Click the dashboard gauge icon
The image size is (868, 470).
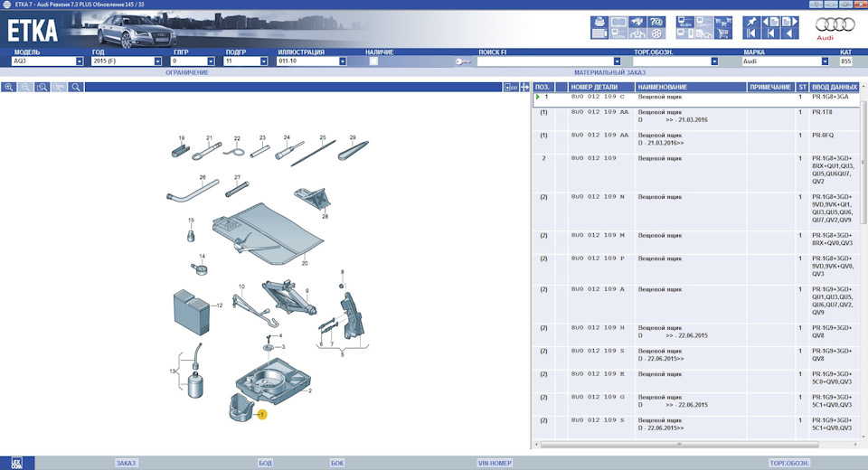point(637,33)
